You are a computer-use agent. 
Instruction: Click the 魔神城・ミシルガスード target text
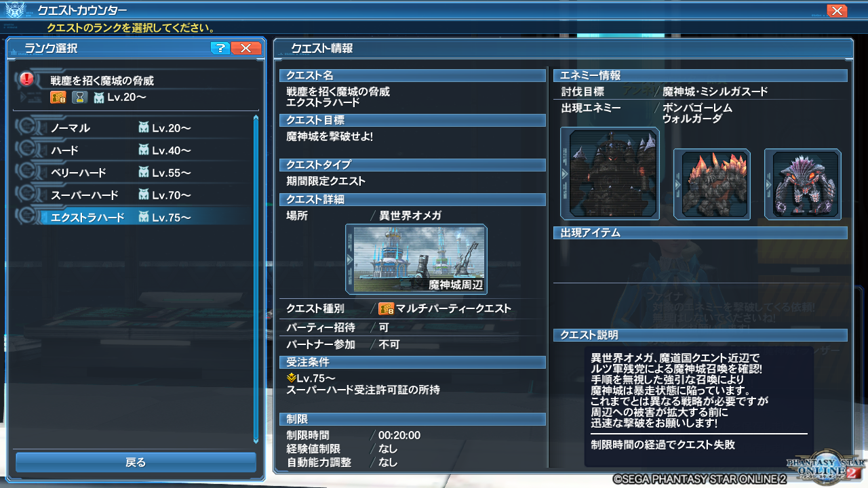tap(715, 91)
